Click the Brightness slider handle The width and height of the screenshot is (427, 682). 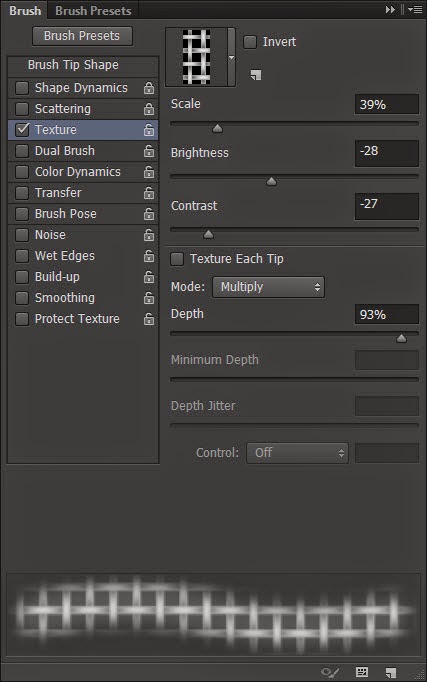coord(271,181)
